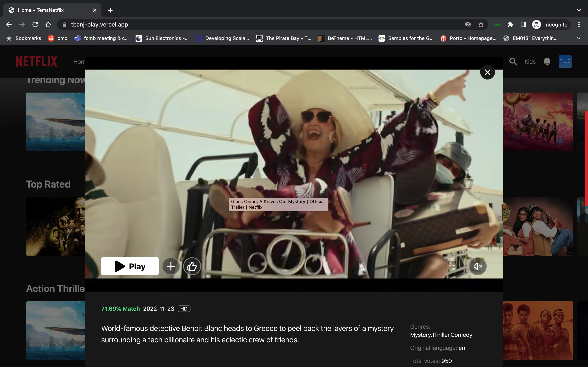
Task: Select the Kids link in the header
Action: point(530,62)
